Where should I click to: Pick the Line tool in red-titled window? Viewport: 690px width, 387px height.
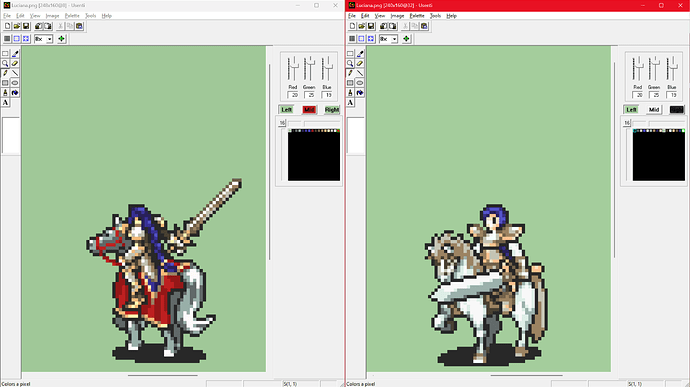click(x=360, y=73)
